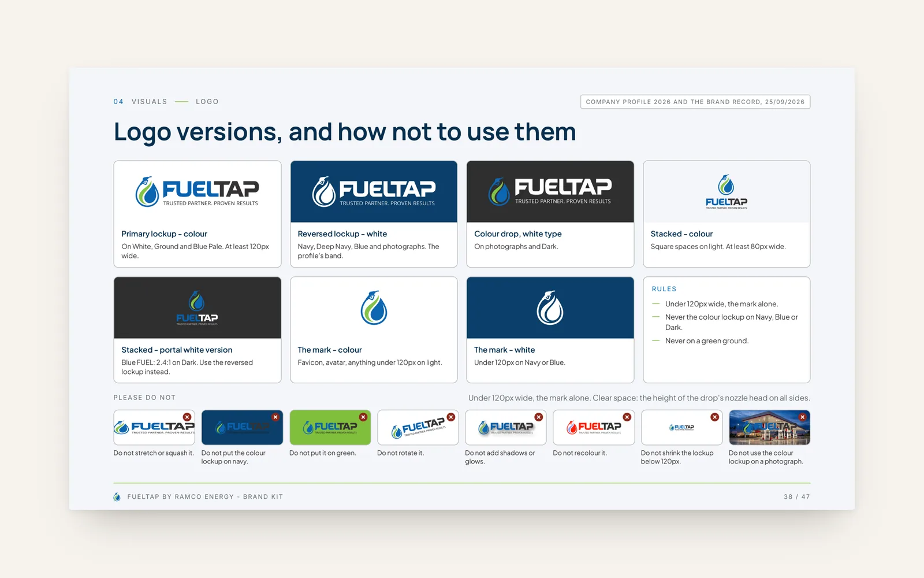This screenshot has width=924, height=578.
Task: Click the red recoloured logo thumbnail
Action: coord(594,428)
